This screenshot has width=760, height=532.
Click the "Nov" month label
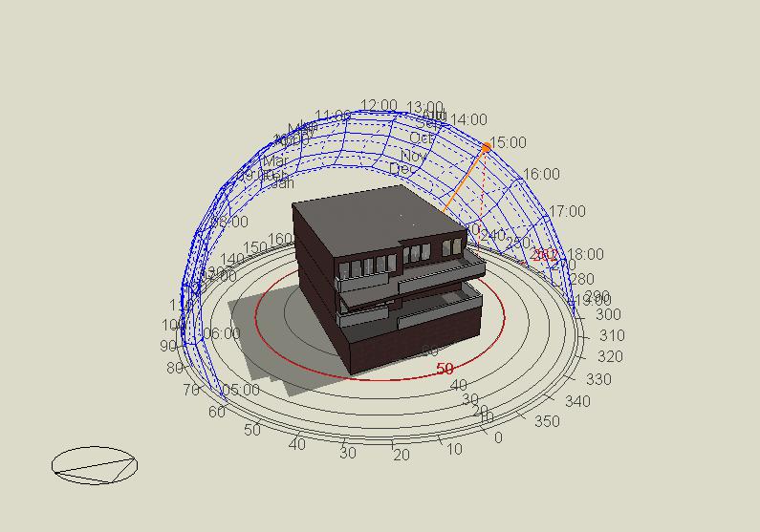[x=413, y=156]
